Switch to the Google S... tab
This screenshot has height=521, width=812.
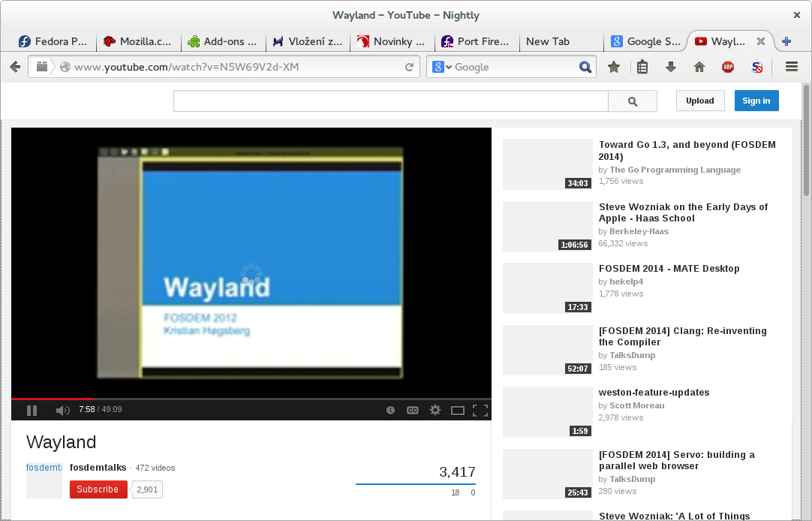[x=645, y=41]
